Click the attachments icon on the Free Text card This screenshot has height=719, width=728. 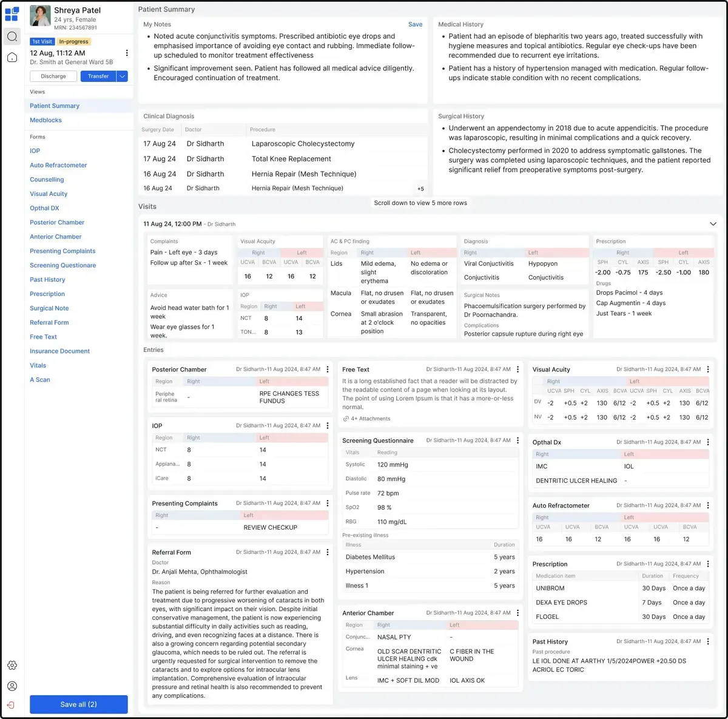coord(345,418)
